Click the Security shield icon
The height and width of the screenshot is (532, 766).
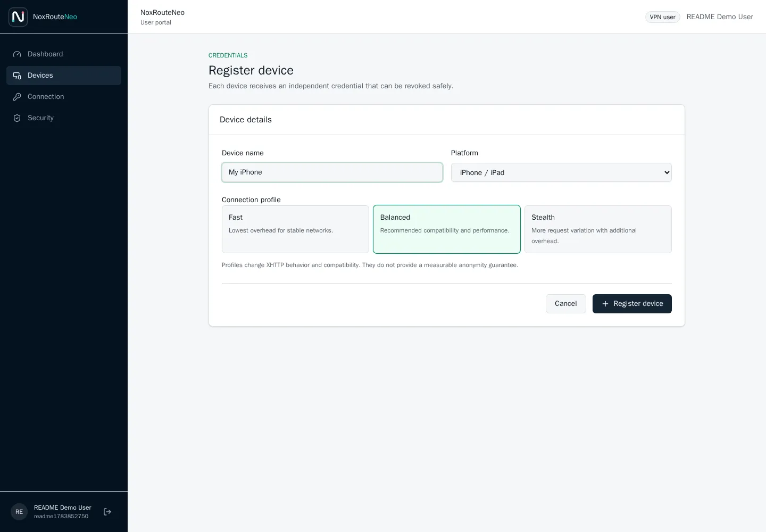coord(17,118)
